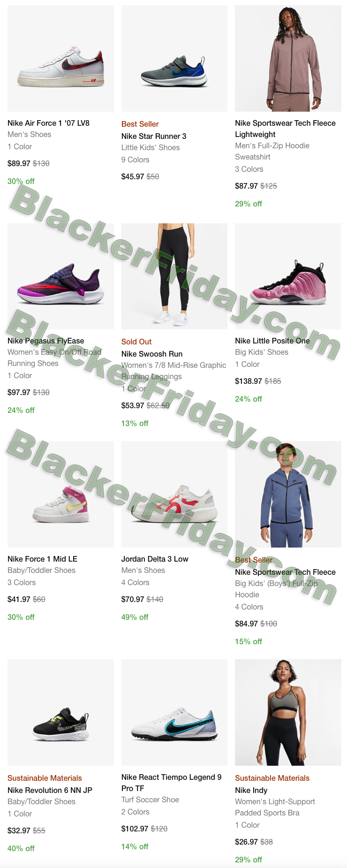Open the Nike Indy sports bra model photo
The height and width of the screenshot is (868, 347).
click(288, 712)
